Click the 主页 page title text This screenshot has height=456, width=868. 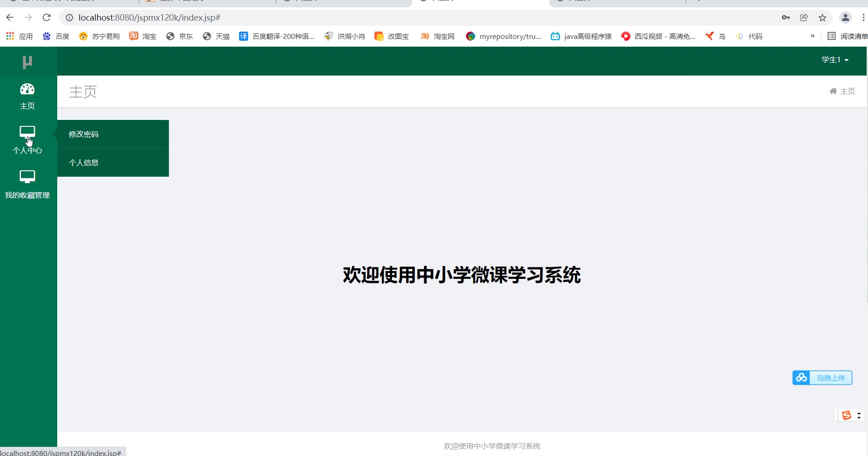(83, 92)
